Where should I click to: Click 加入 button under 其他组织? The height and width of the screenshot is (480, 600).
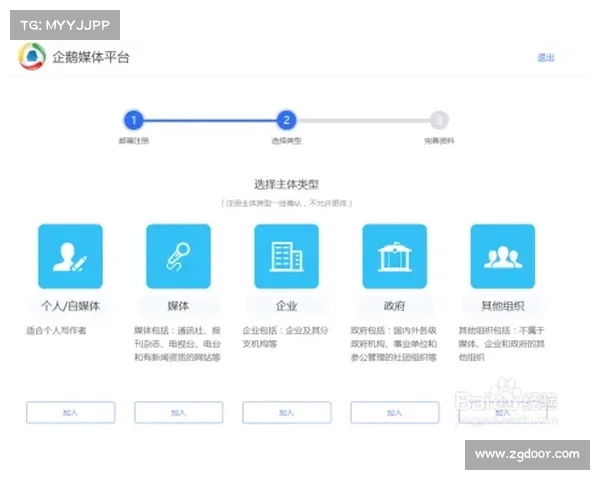tap(503, 412)
